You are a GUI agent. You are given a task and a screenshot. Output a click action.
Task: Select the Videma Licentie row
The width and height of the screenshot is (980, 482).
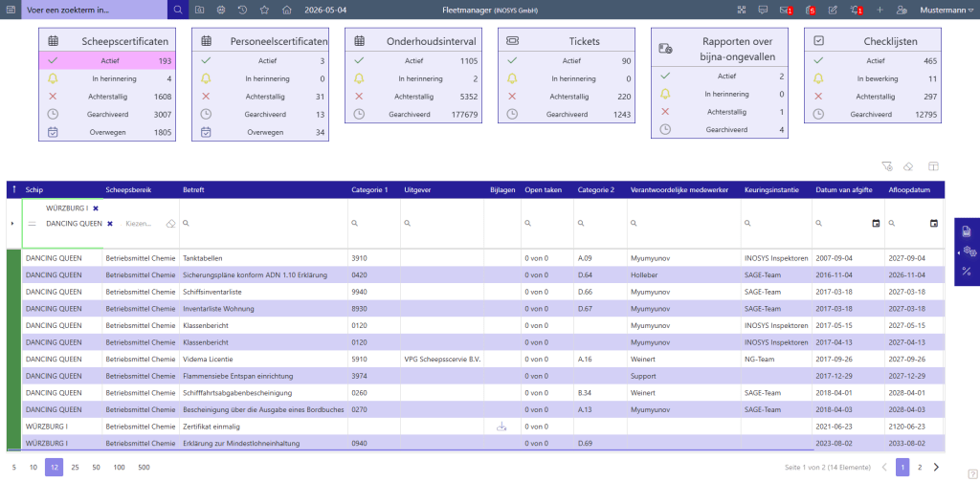point(482,359)
